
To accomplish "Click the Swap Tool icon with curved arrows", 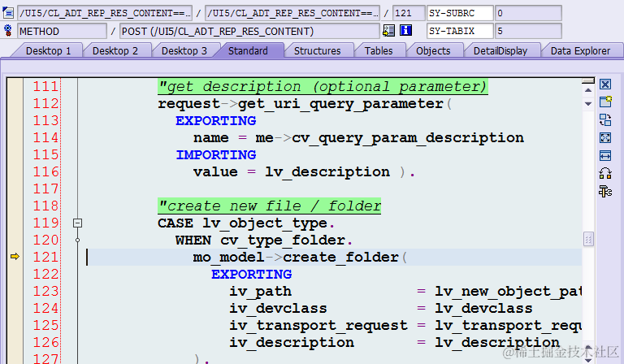I will coord(605,173).
